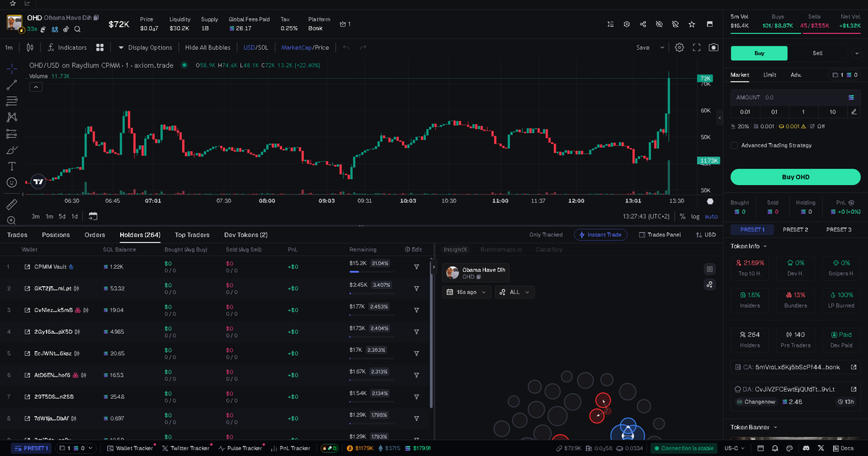Open US-C region dropdown

click(736, 448)
